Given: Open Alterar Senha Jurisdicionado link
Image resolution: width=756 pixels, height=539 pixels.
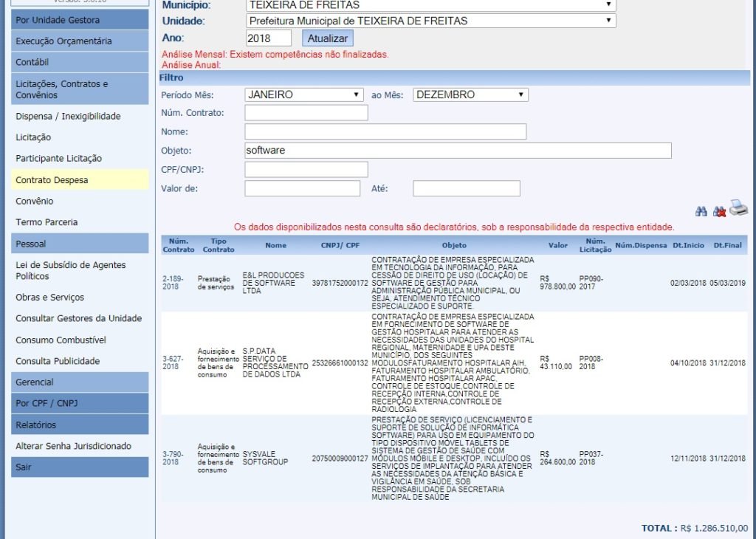Looking at the screenshot, I should coord(73,446).
